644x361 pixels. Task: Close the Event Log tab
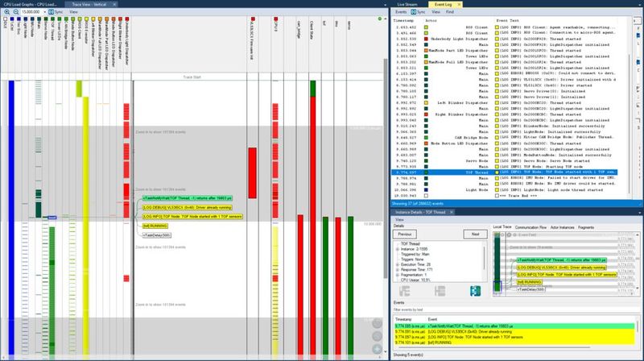[459, 4]
